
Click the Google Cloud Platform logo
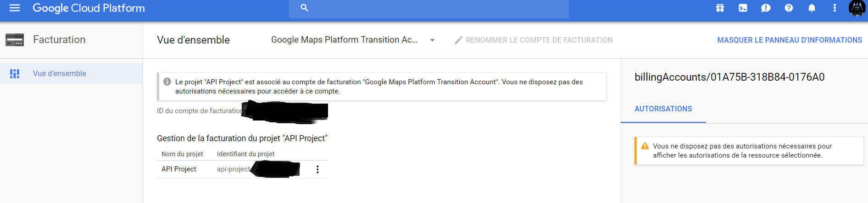[89, 8]
